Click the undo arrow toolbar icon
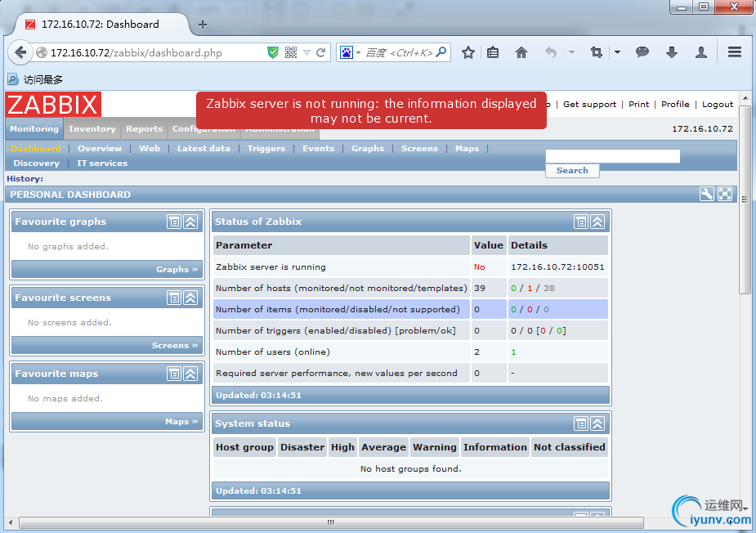Viewport: 756px width, 533px height. click(550, 52)
